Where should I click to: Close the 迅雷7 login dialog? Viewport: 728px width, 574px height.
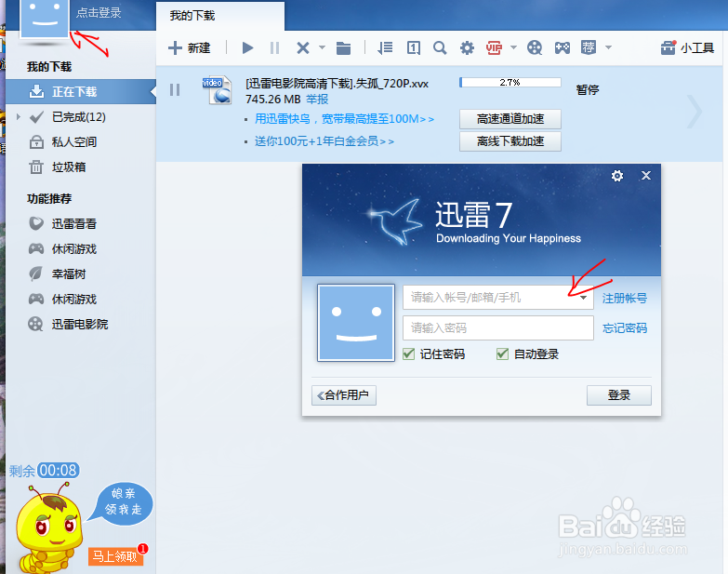tap(646, 176)
